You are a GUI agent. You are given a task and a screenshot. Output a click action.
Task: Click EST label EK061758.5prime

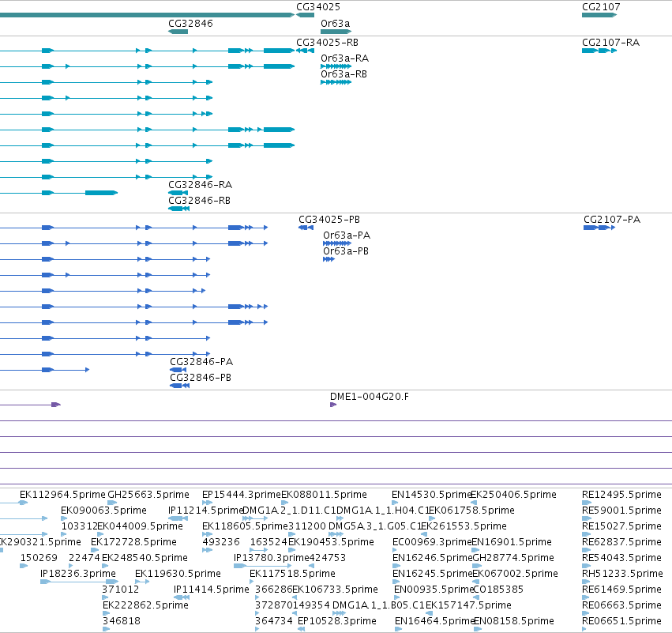[x=472, y=511]
